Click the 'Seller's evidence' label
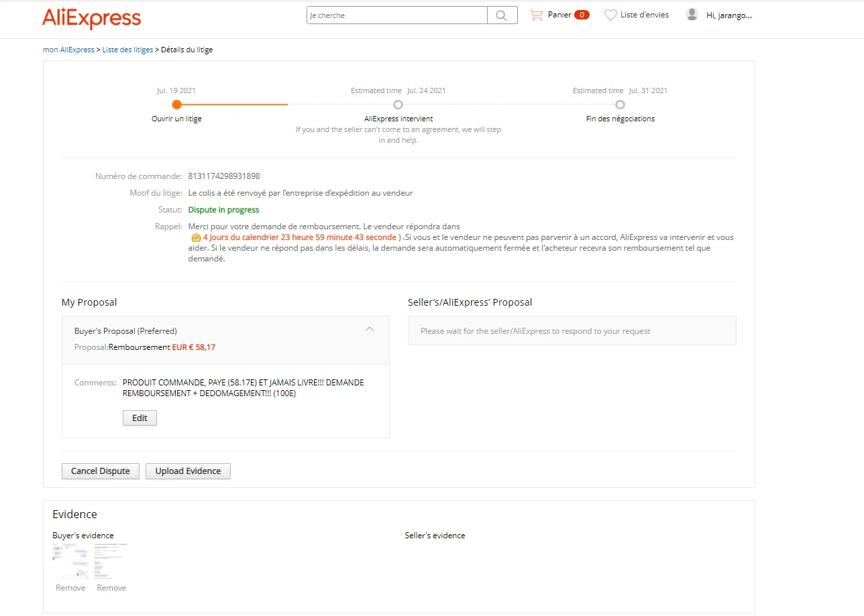Viewport: 864px width, 616px height. [435, 536]
